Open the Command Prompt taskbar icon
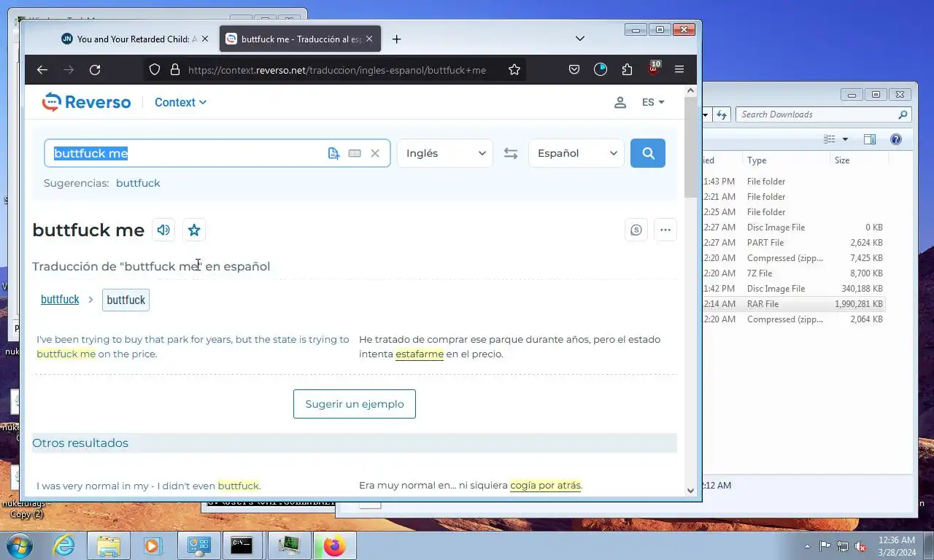The image size is (934, 560). point(243,545)
